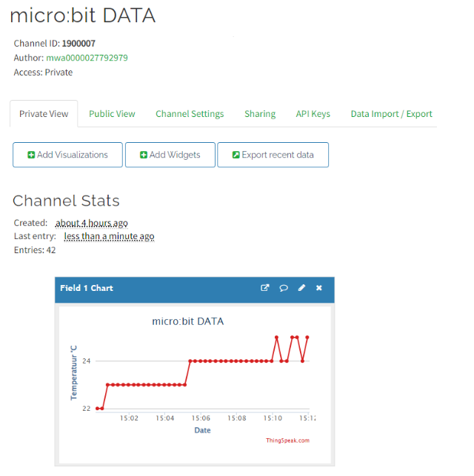The height and width of the screenshot is (476, 474).
Task: Click the 24 y-axis tick label
Action: point(87,361)
